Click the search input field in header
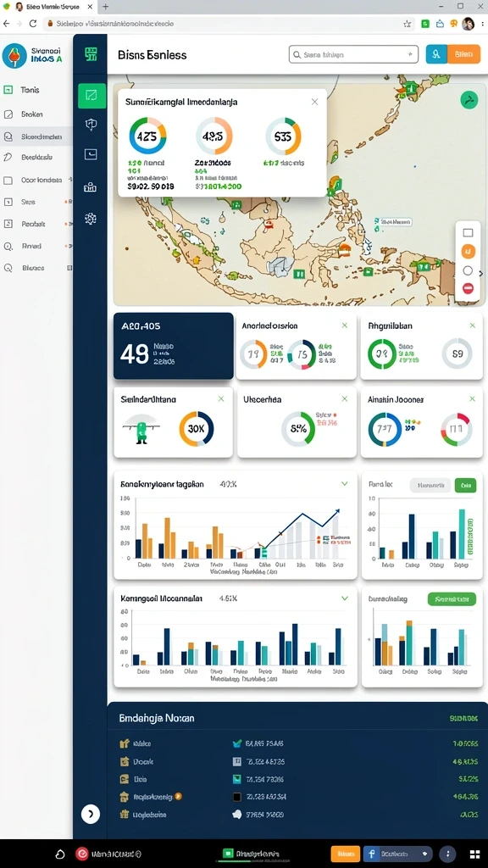488x868 pixels. click(353, 54)
